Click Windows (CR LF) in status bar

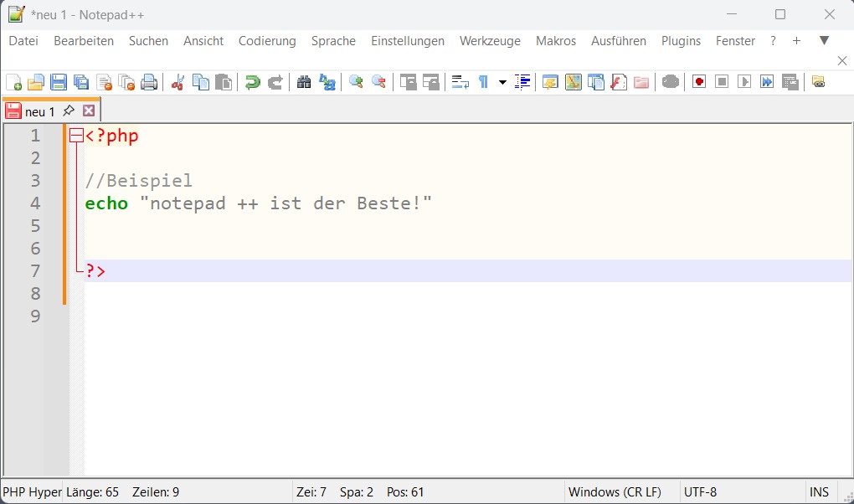tap(615, 492)
